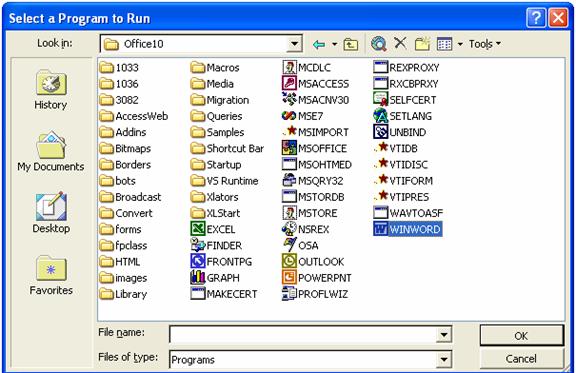576x373 pixels.
Task: Create a new folder using toolbar icon
Action: pyautogui.click(x=422, y=44)
